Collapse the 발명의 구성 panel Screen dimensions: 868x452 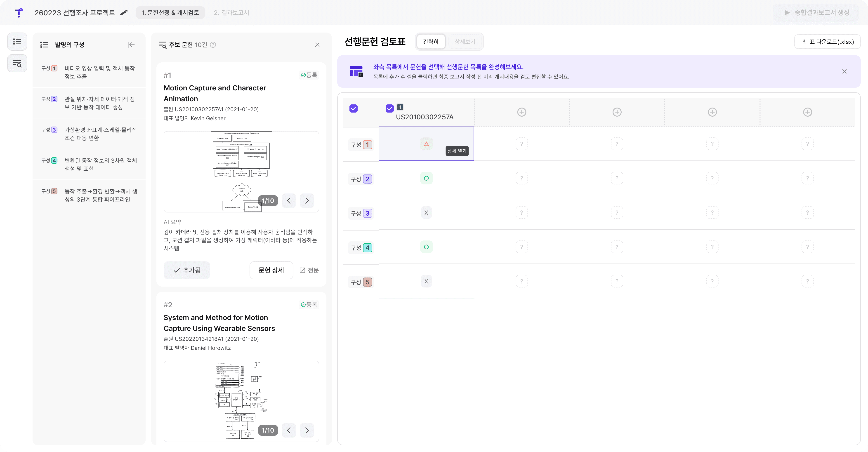(x=131, y=45)
